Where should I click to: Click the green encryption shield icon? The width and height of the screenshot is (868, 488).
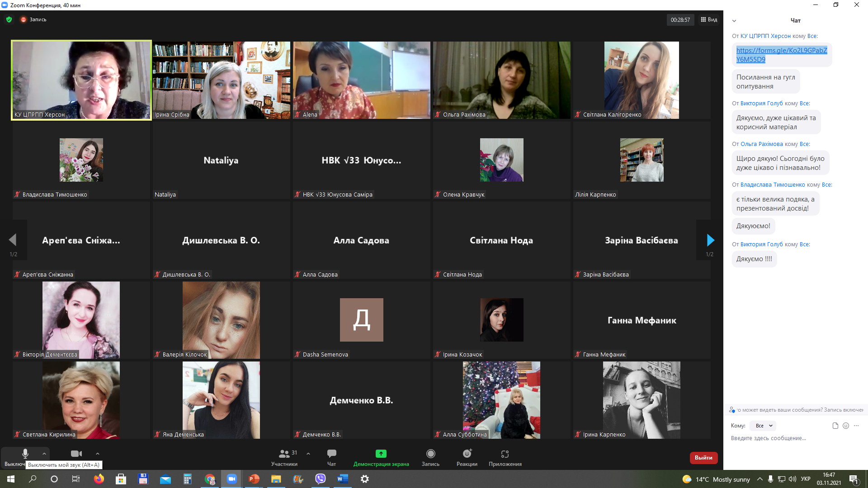9,19
